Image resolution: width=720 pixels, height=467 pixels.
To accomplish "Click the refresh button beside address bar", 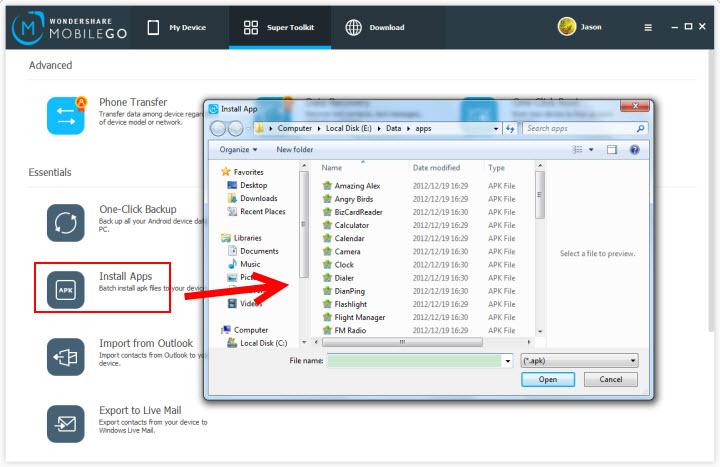I will click(510, 129).
